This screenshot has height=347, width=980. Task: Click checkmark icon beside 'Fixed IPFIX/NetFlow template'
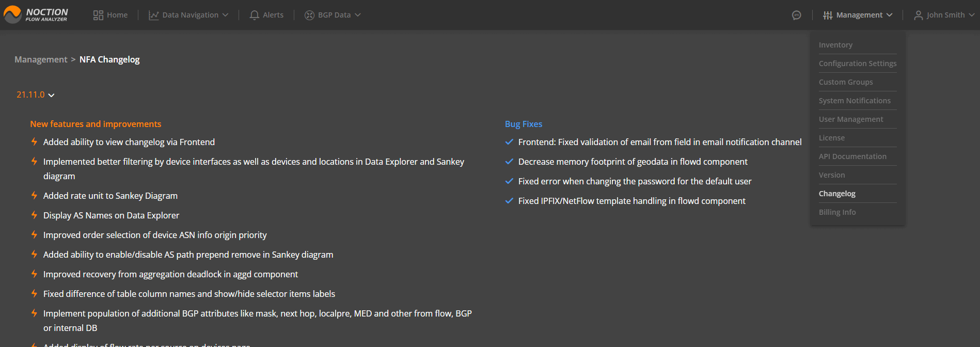tap(509, 201)
